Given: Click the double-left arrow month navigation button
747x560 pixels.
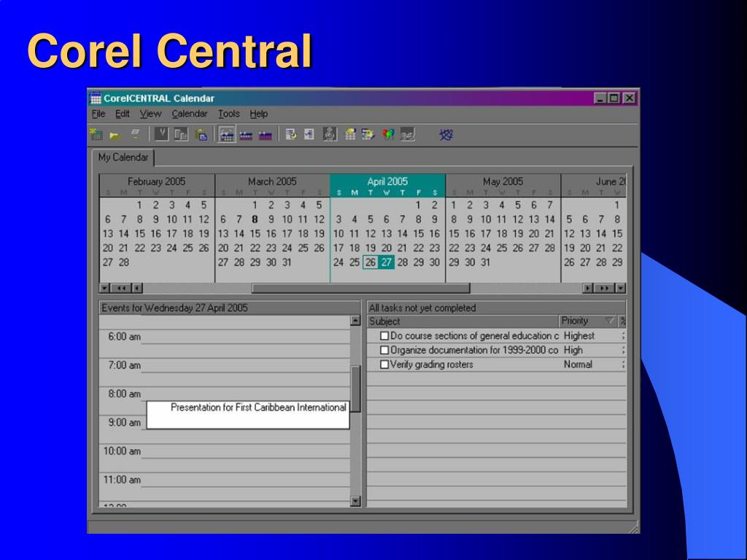Looking at the screenshot, I should 121,288.
